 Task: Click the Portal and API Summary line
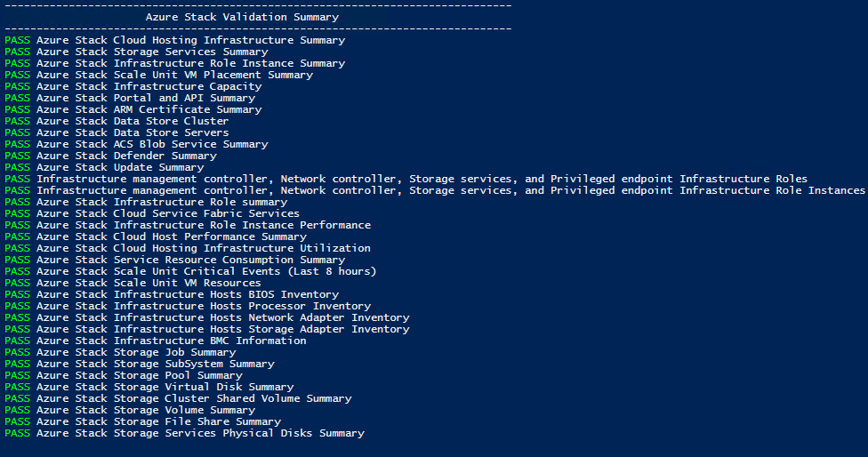point(130,99)
